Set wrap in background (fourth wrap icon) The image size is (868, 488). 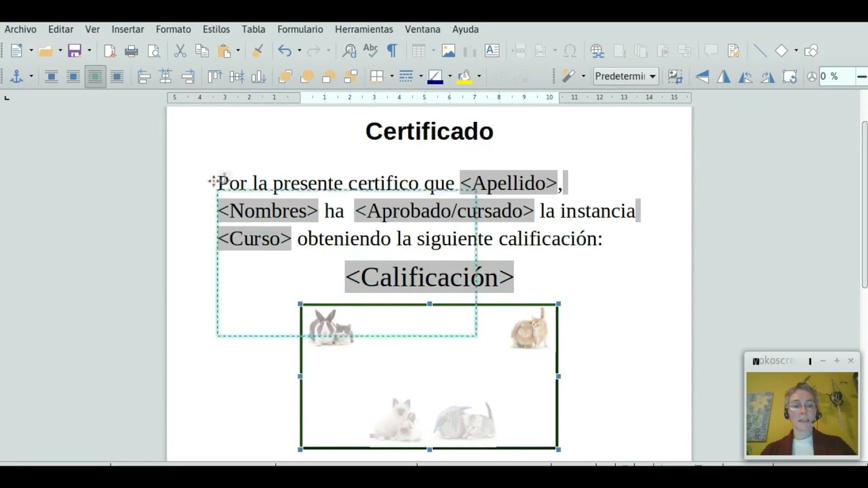(x=117, y=77)
